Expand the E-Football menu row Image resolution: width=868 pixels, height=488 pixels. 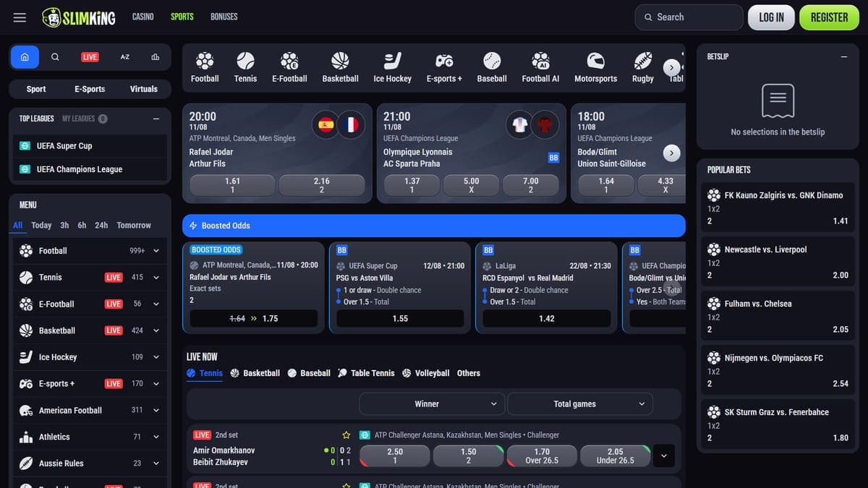(x=90, y=304)
